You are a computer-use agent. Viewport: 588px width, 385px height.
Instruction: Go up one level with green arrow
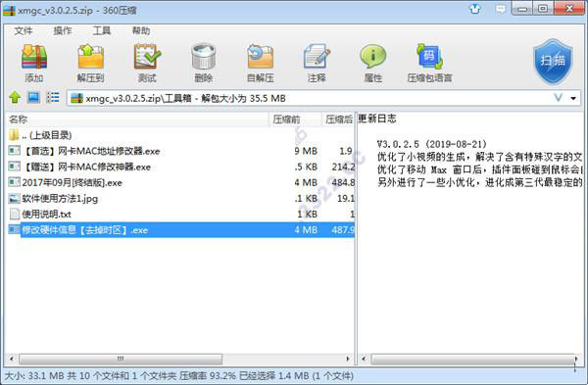[15, 98]
